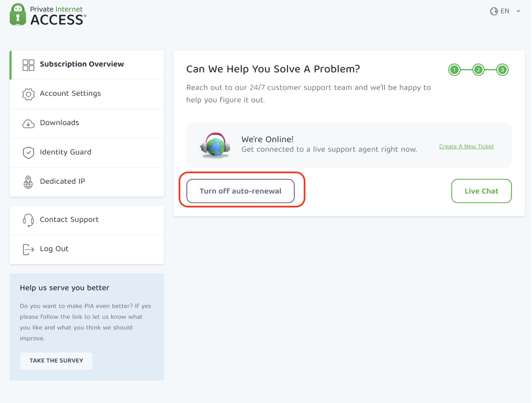
Task: Follow the Create A New Ticket link
Action: [466, 146]
